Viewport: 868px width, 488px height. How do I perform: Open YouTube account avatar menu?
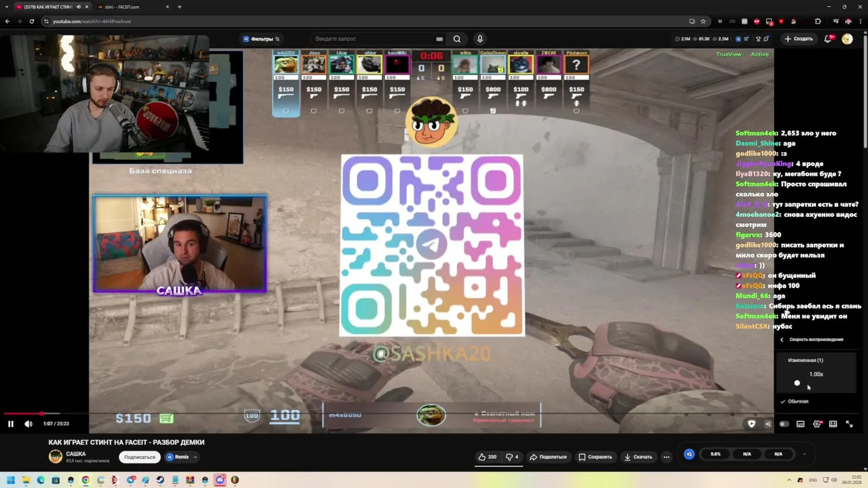(x=847, y=39)
